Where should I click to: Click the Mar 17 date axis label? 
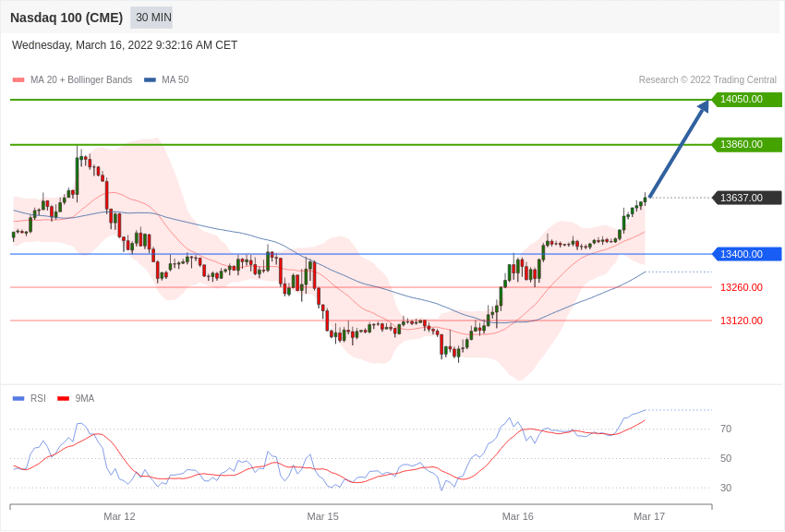pos(648,516)
